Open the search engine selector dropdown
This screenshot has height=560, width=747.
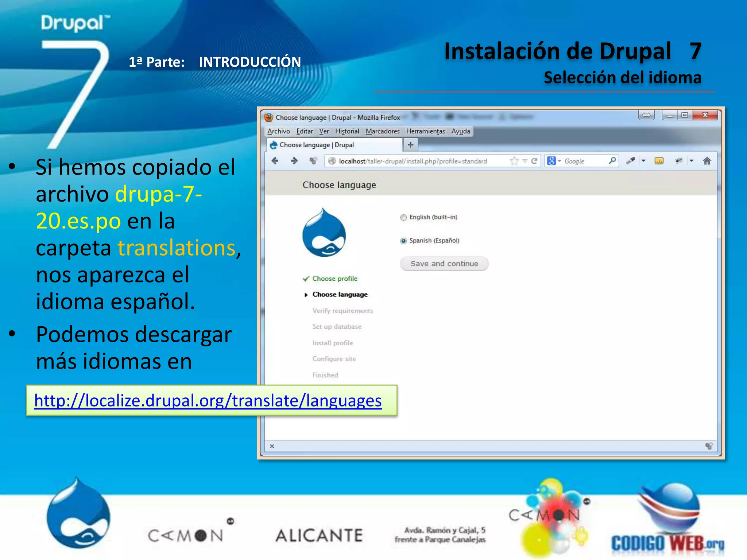point(560,161)
